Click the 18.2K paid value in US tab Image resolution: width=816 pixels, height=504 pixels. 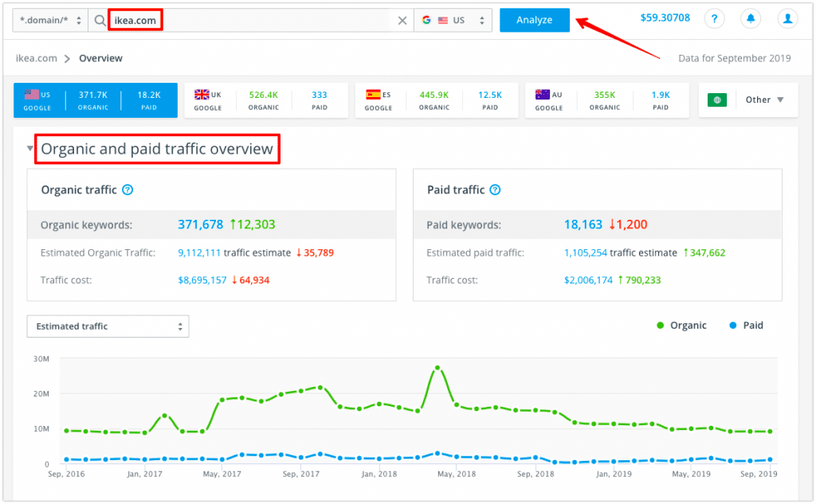[x=149, y=96]
